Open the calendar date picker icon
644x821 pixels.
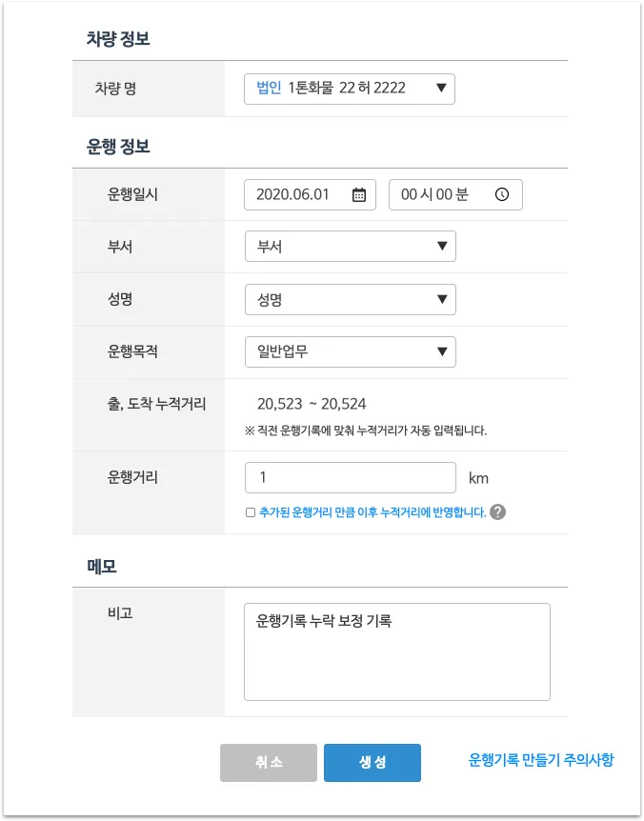tap(359, 194)
